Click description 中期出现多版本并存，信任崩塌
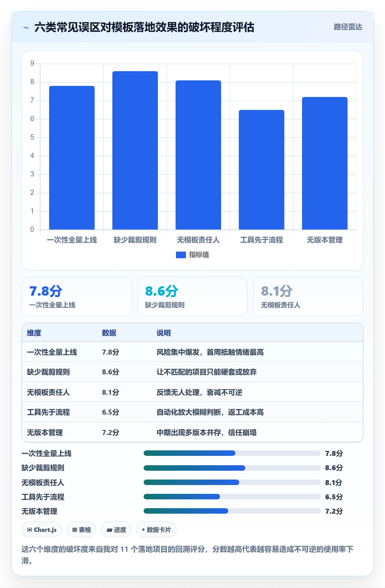 point(207,432)
